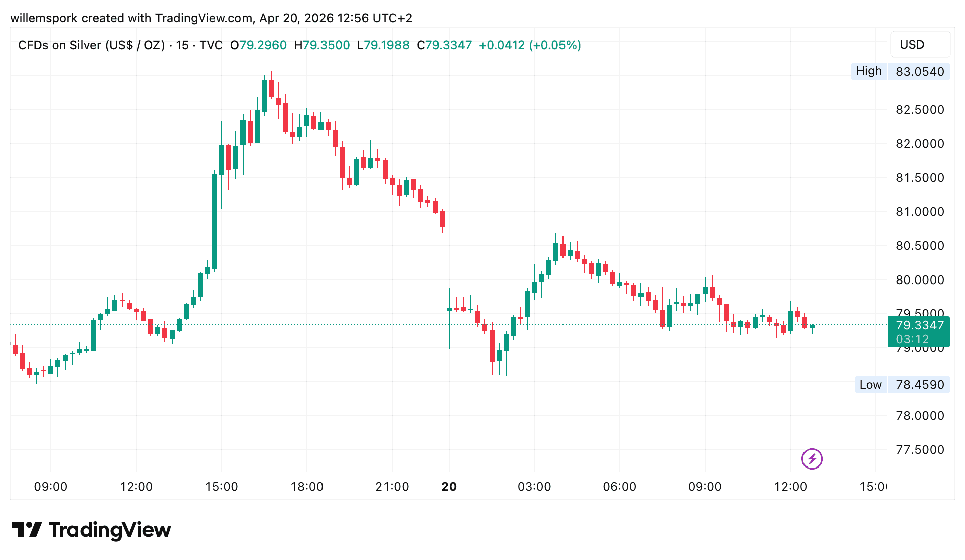Click the 82.5000 price axis label
Viewport: 965px width, 560px height.
pyautogui.click(x=919, y=110)
